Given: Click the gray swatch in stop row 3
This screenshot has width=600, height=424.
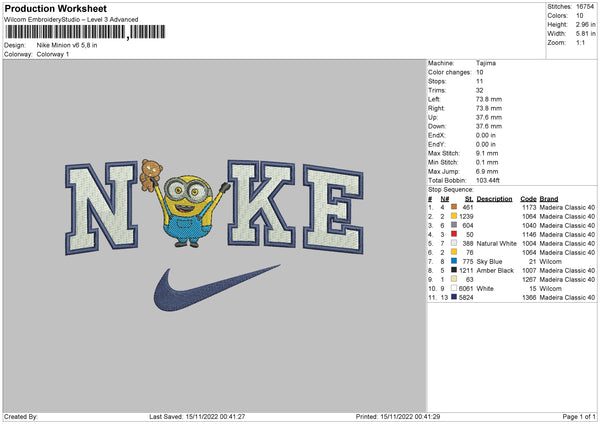Looking at the screenshot, I should (x=454, y=225).
